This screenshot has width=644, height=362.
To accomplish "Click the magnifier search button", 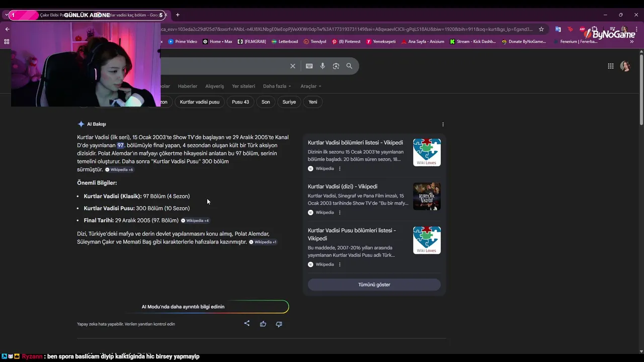I will point(349,66).
